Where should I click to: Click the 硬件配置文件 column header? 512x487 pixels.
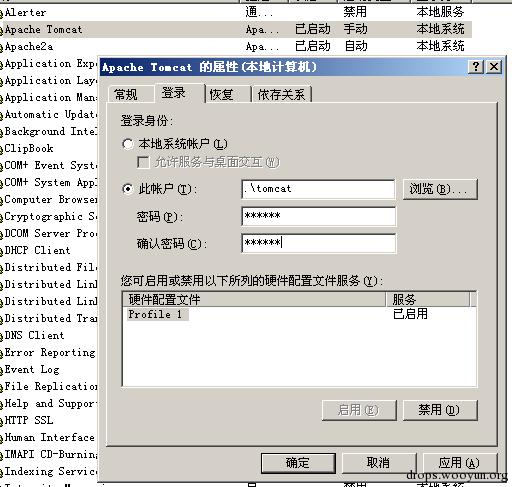tap(254, 299)
